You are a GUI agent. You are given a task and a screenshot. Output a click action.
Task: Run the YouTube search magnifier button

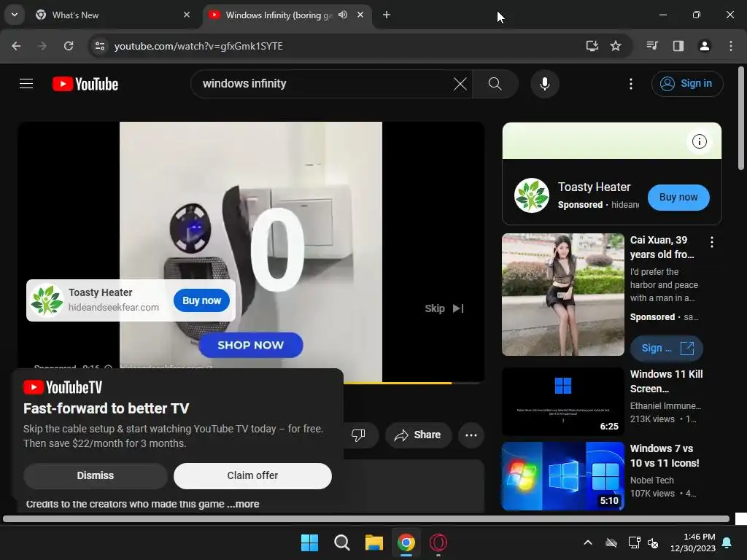495,84
